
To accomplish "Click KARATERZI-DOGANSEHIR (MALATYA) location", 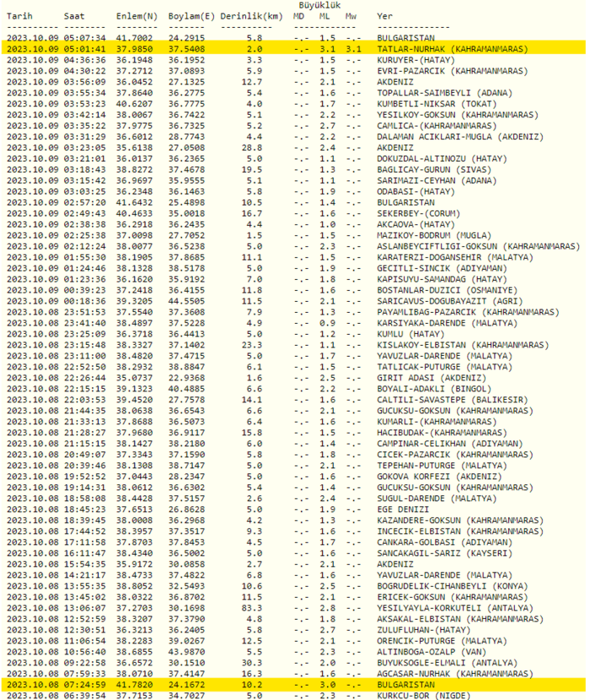I will 455,257.
